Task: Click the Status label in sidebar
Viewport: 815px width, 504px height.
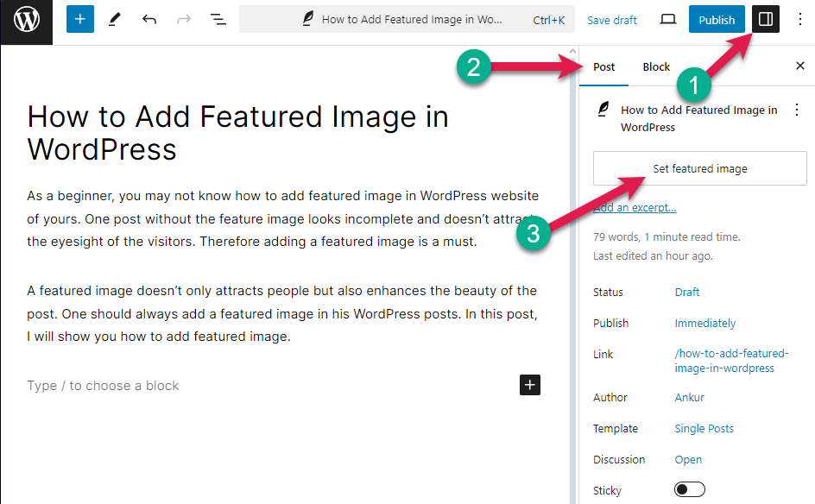Action: pos(608,292)
